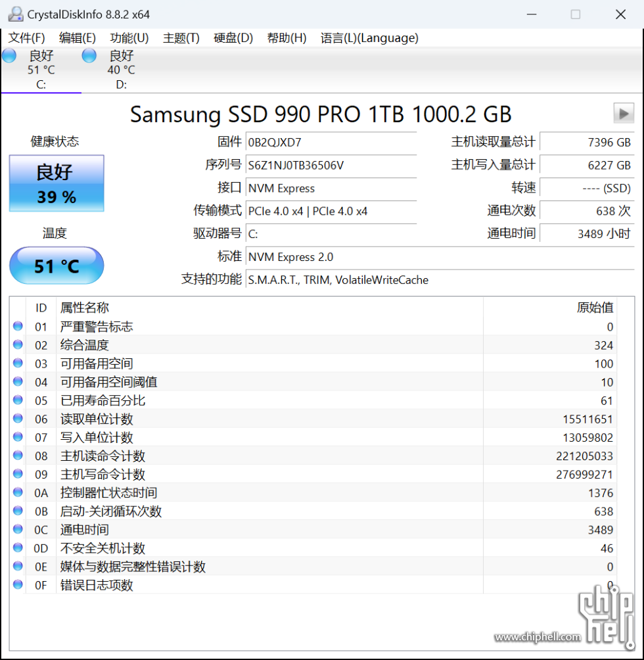The height and width of the screenshot is (660, 644).
Task: Click the firmware field 0B2QJXD7
Action: tap(331, 142)
